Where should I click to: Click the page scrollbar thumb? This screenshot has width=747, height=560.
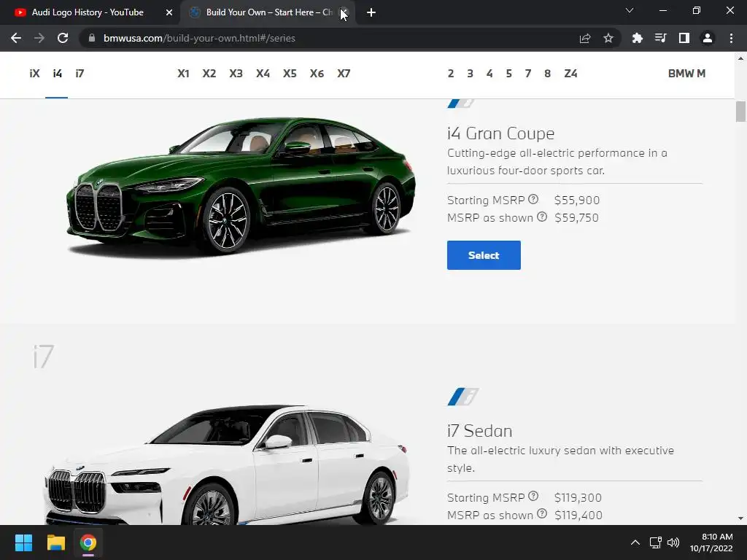(x=740, y=112)
